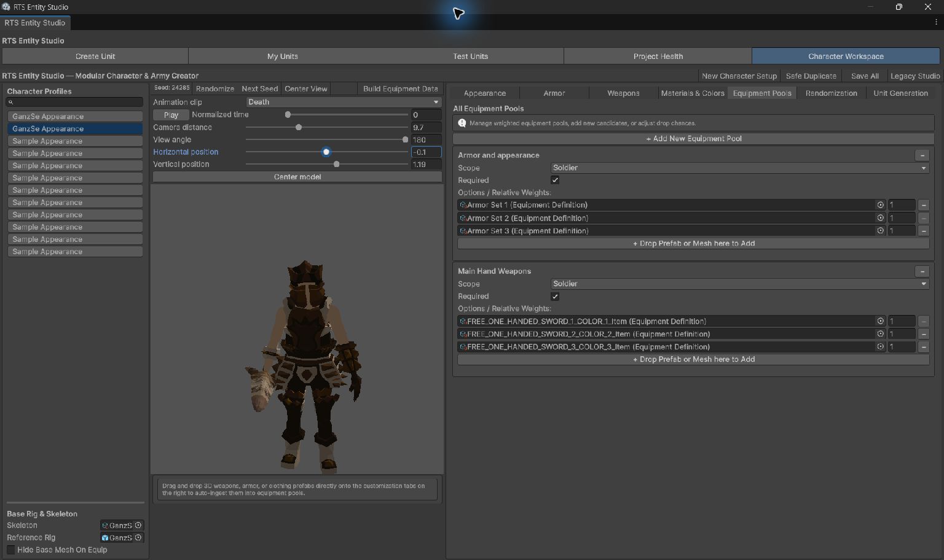
Task: Open the Skeleton object picker
Action: click(x=138, y=526)
